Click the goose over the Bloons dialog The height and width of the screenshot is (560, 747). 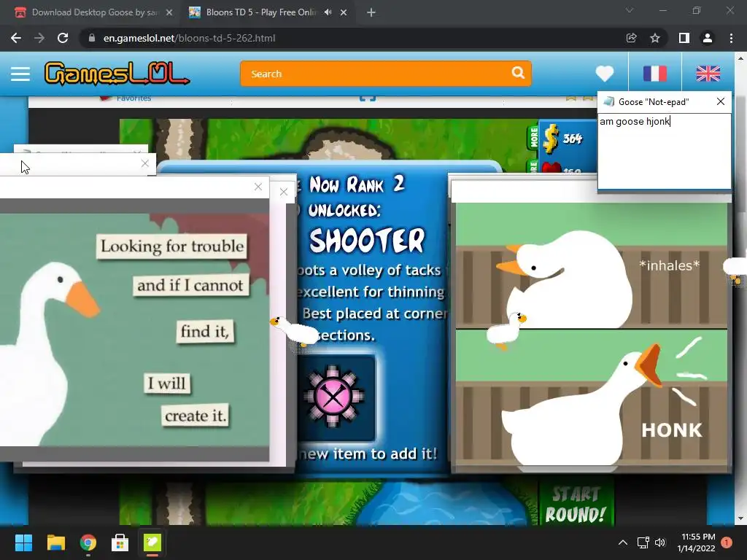[295, 331]
